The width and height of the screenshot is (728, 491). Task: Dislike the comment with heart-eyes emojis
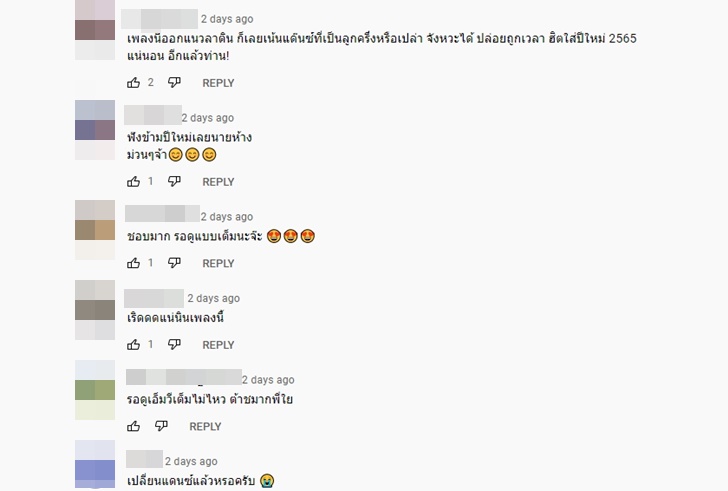pyautogui.click(x=174, y=263)
